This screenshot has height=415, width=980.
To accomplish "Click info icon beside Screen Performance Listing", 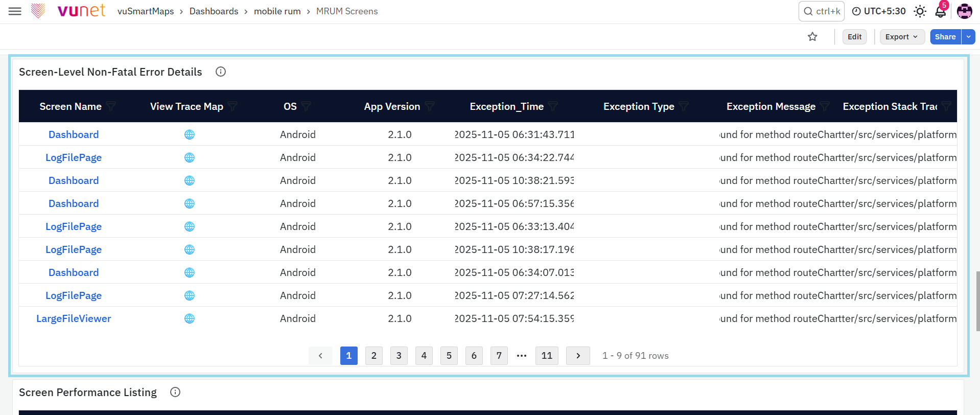I will point(175,392).
